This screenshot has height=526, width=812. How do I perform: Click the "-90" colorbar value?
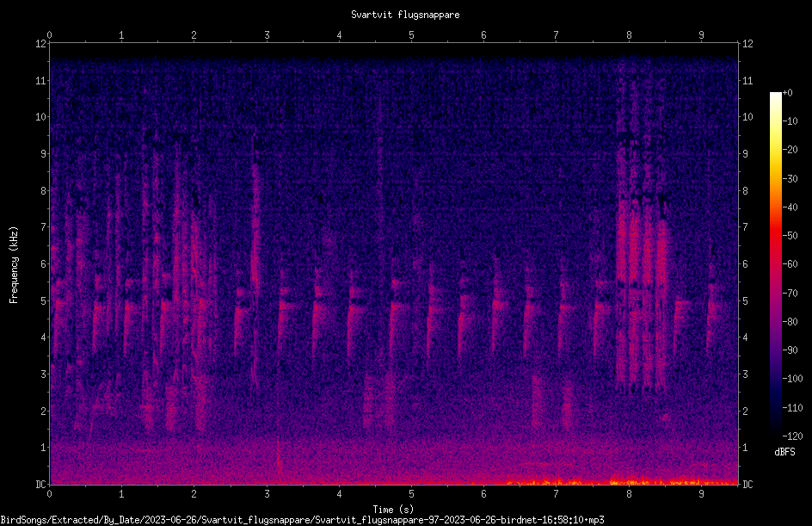pos(790,350)
